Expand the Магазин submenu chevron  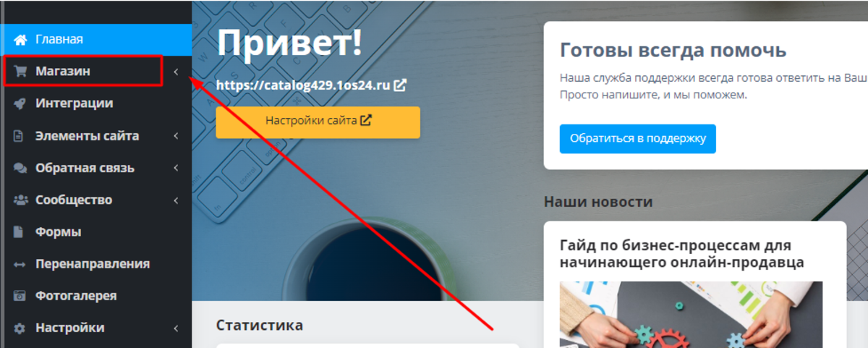pos(176,72)
